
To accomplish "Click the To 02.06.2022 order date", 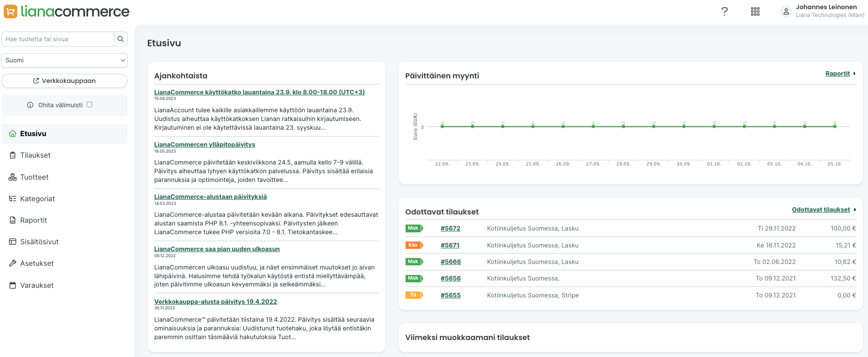I will click(774, 262).
